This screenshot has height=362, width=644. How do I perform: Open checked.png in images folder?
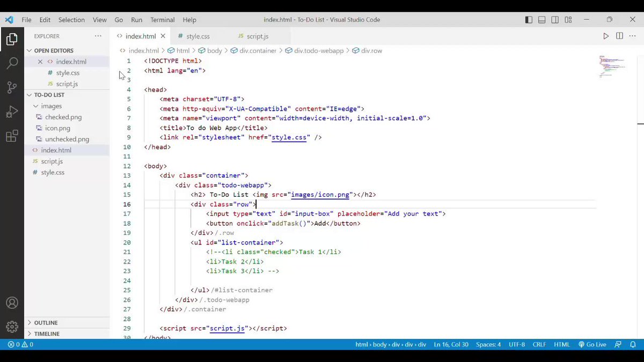click(x=63, y=117)
